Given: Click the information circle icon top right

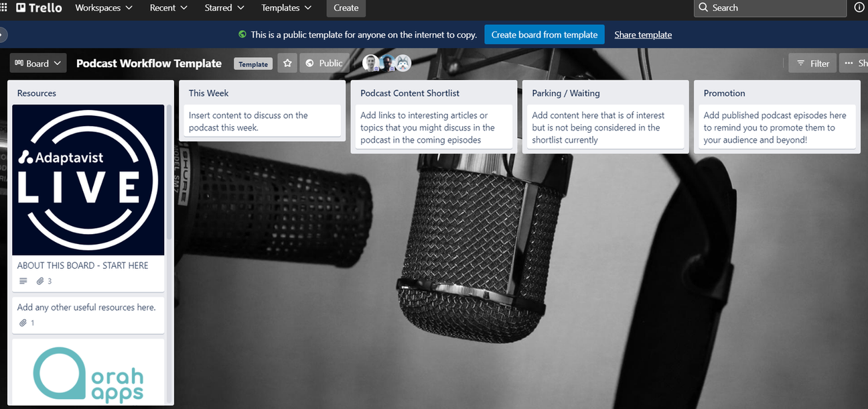Looking at the screenshot, I should click(x=859, y=7).
